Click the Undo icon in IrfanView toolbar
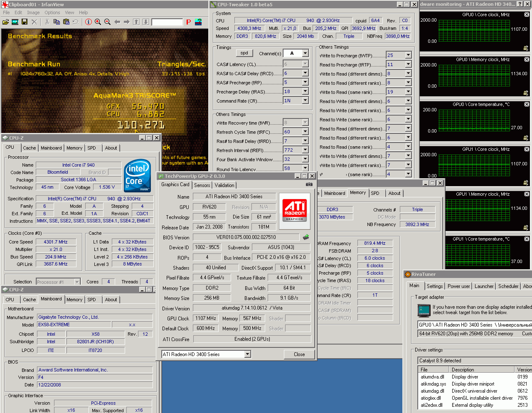 (x=76, y=22)
